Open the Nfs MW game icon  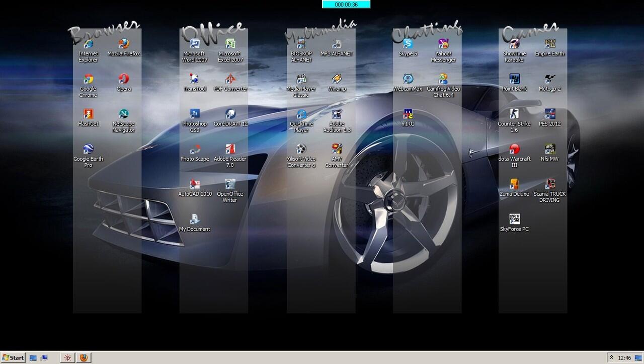point(550,150)
